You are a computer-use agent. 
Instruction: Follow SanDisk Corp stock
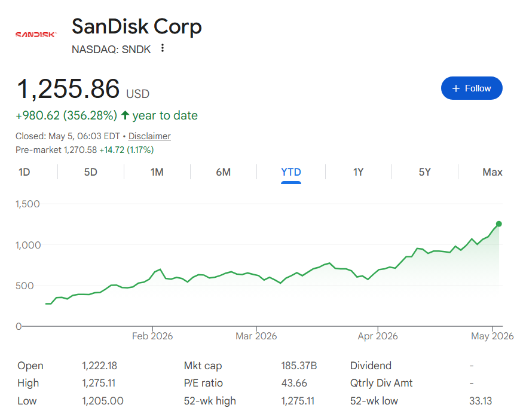coord(472,88)
